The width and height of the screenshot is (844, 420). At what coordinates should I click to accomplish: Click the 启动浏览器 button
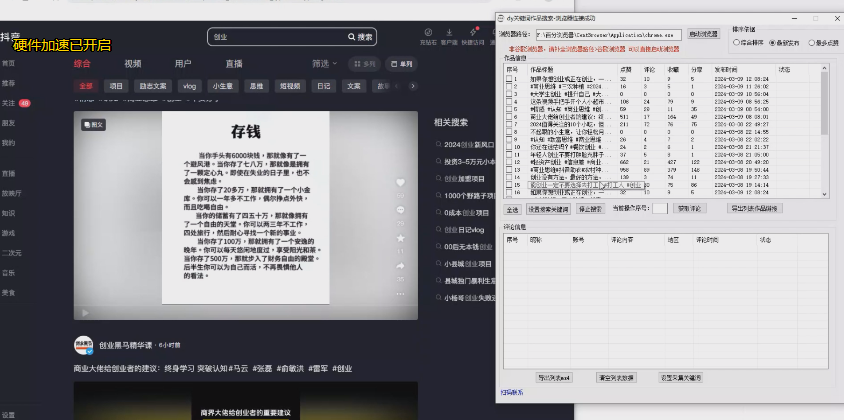[x=702, y=34]
